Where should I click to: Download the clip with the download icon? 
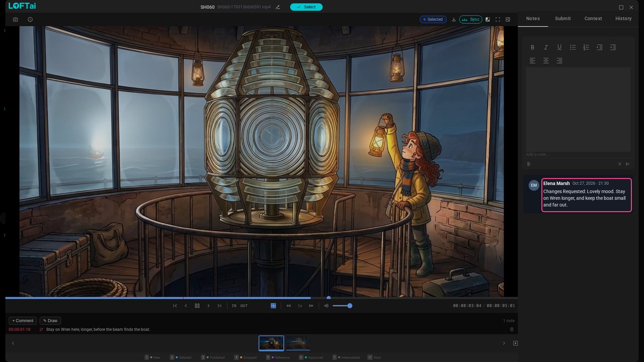(454, 20)
